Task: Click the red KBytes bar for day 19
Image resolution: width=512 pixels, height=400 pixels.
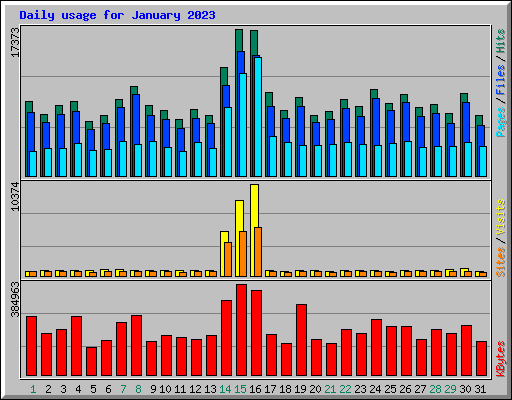Action: (x=301, y=340)
